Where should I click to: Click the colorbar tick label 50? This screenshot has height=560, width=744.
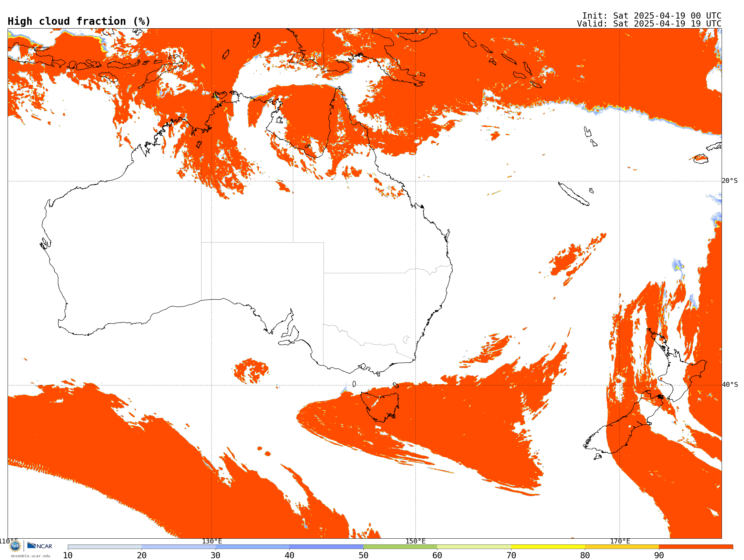tap(363, 555)
